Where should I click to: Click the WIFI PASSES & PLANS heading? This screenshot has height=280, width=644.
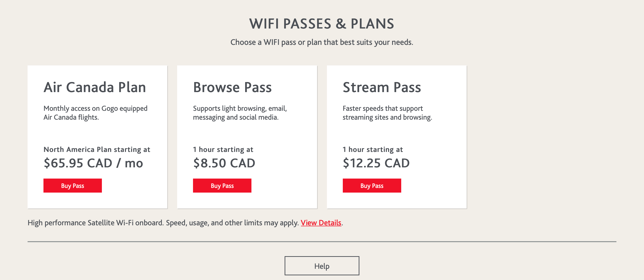coord(322,24)
